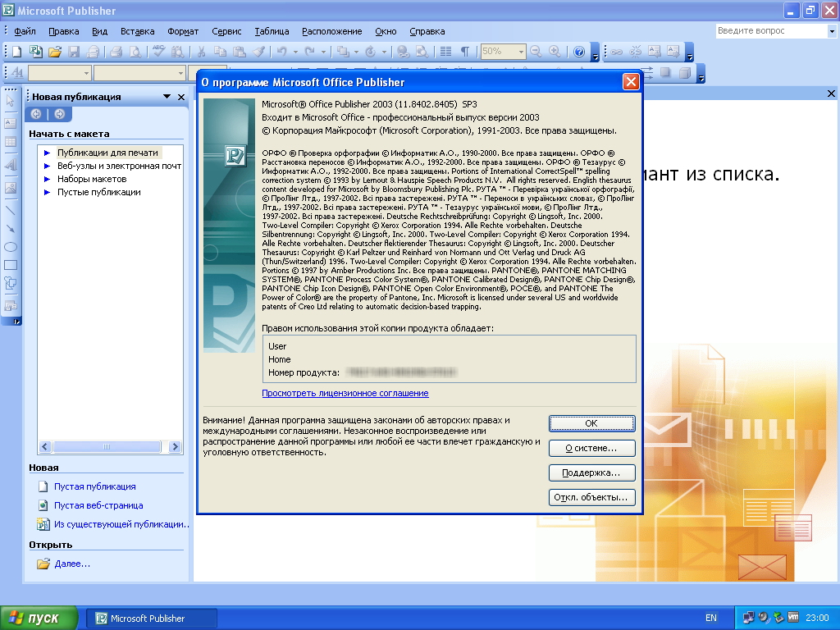Screen dimensions: 840x630
Task: Click the New blank publication toolbar icon
Action: tap(17, 52)
